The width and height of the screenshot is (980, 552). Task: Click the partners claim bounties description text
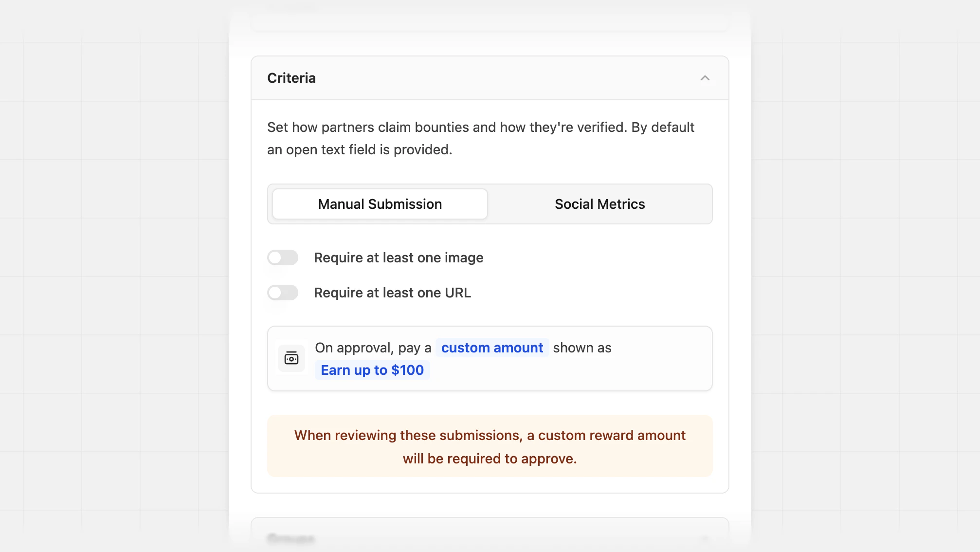[x=480, y=138]
